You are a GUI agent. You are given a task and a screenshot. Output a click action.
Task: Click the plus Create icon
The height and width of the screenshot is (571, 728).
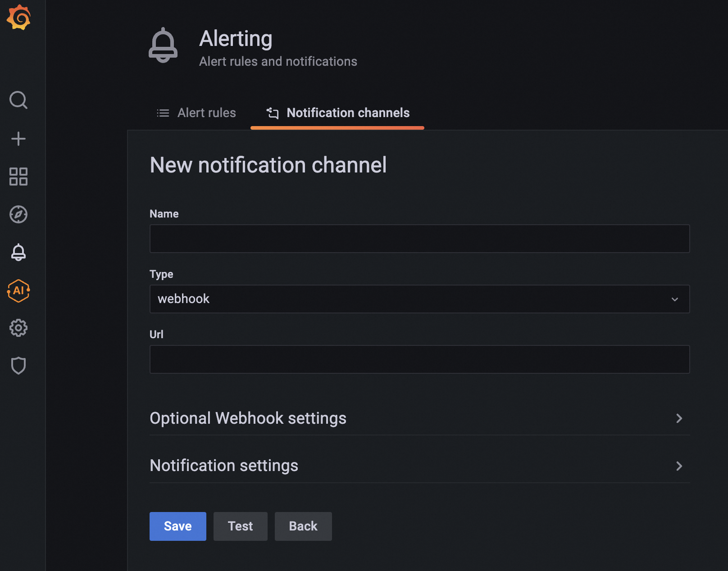18,139
